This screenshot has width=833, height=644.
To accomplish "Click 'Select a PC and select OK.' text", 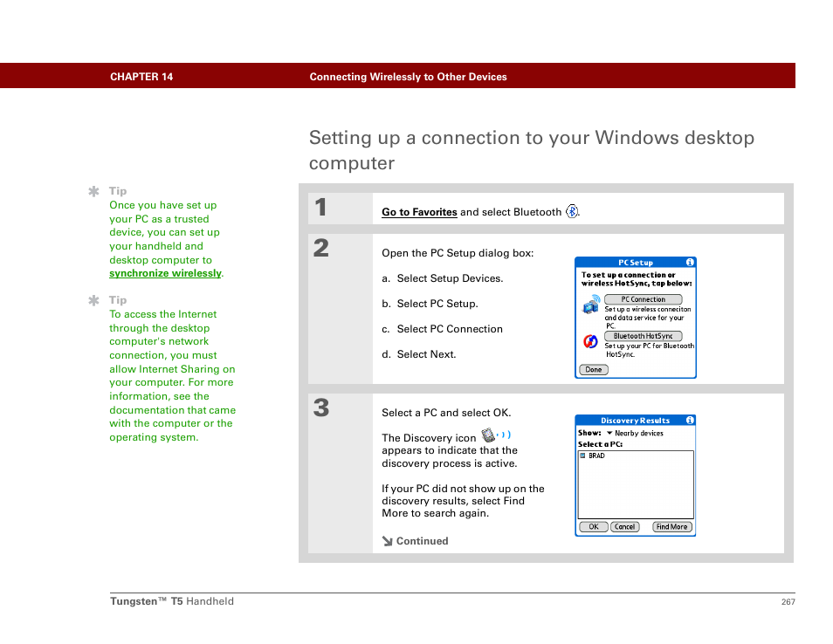I will [446, 413].
